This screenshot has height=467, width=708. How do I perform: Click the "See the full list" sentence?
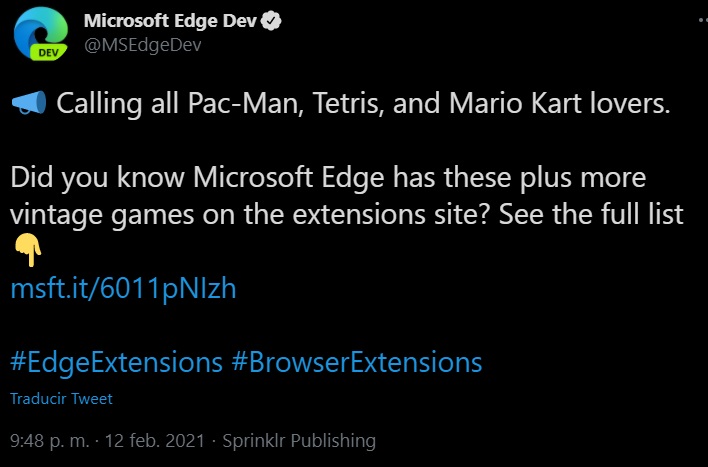point(591,214)
